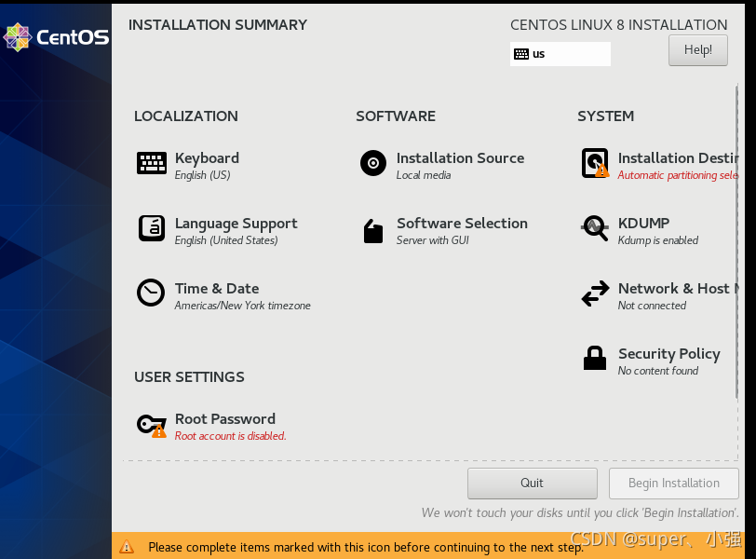This screenshot has height=559, width=756.
Task: Open the Time & Date text label
Action: pos(217,289)
